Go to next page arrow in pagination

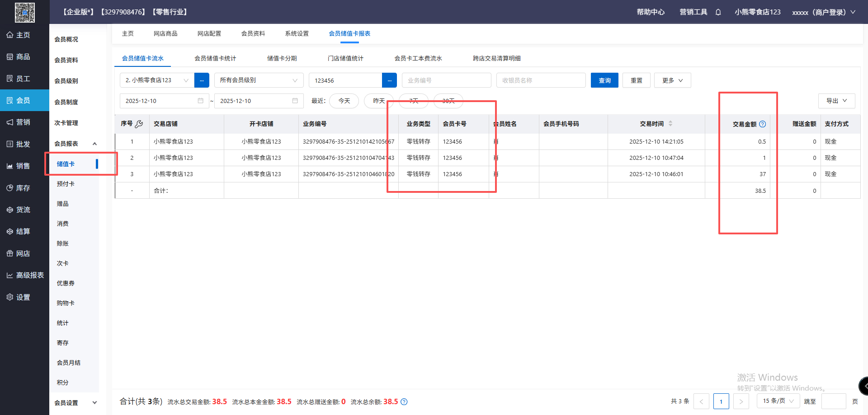coord(741,401)
